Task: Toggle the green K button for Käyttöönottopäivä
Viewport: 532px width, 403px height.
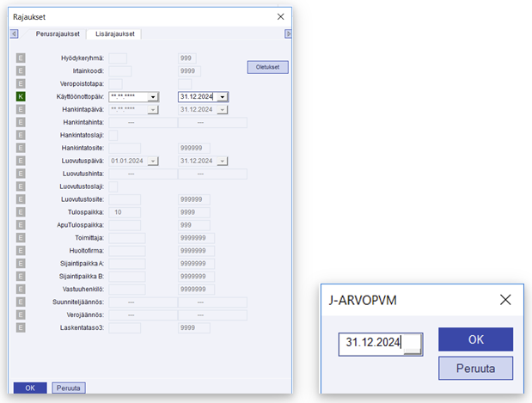Action: click(21, 97)
